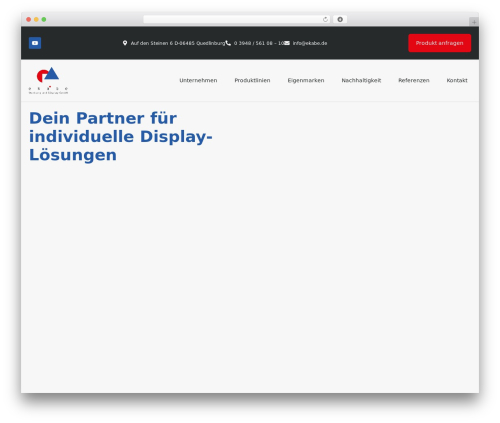Click the envelope email icon
This screenshot has height=423, width=500.
click(287, 43)
